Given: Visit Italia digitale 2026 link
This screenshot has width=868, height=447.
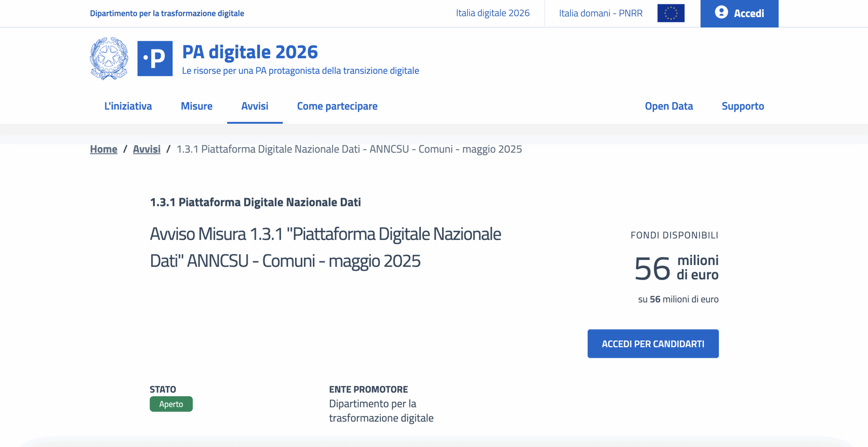Looking at the screenshot, I should (x=493, y=13).
